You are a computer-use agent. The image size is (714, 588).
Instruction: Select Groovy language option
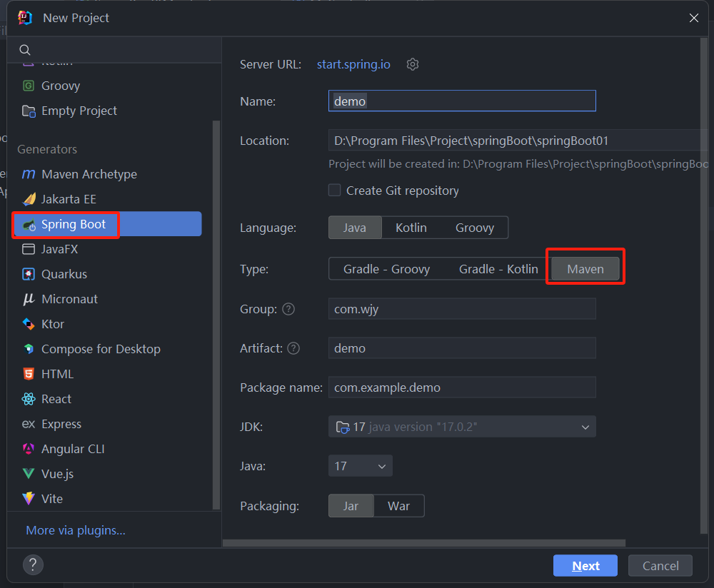[475, 228]
